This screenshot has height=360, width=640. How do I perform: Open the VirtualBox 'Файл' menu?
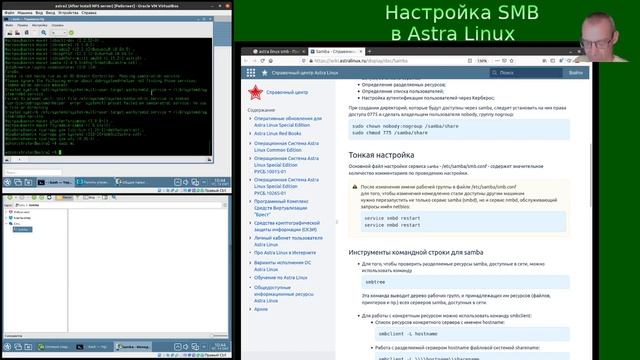click(x=9, y=13)
